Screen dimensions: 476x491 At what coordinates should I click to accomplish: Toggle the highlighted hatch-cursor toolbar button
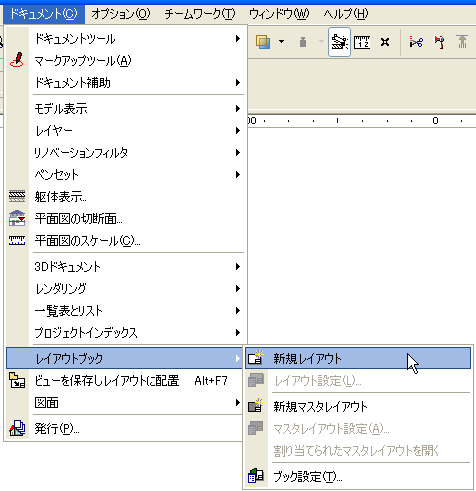click(339, 42)
